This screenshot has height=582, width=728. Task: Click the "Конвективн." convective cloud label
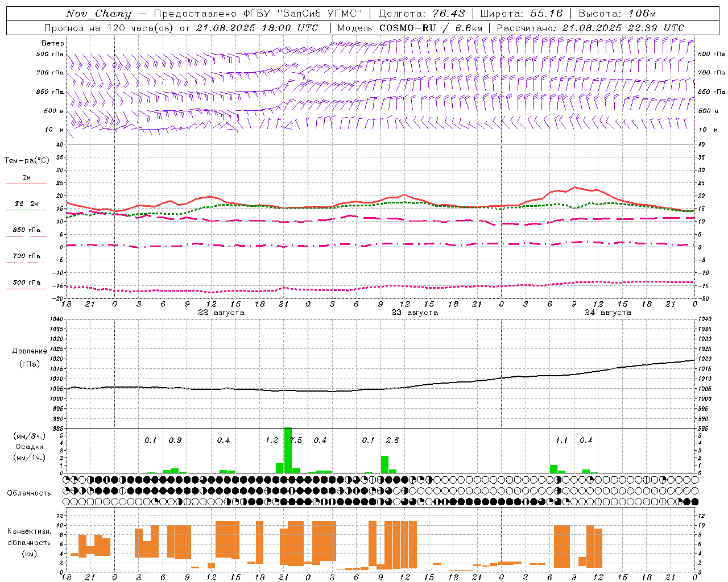pos(30,531)
